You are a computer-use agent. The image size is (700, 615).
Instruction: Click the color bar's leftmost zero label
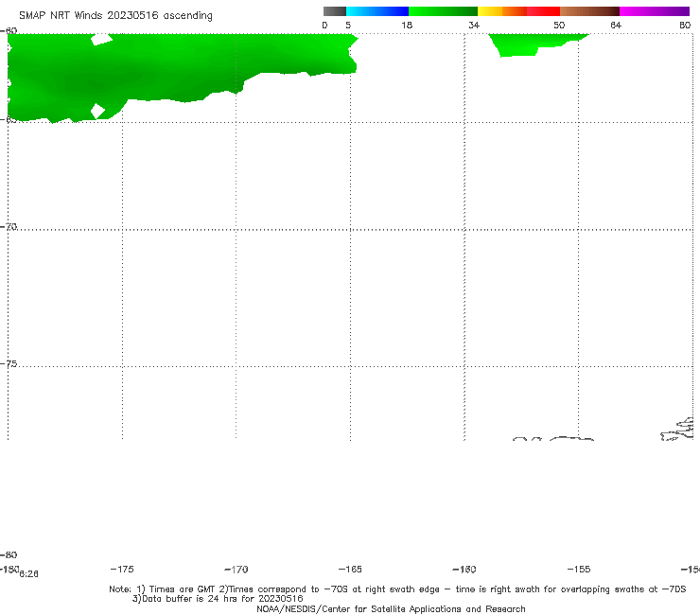[324, 26]
